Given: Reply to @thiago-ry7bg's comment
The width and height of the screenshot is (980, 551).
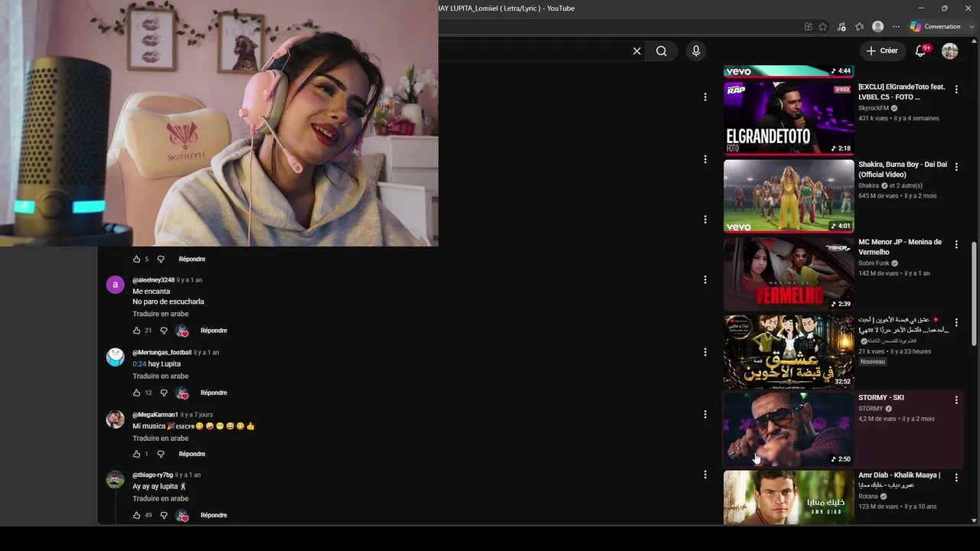Looking at the screenshot, I should [x=214, y=515].
